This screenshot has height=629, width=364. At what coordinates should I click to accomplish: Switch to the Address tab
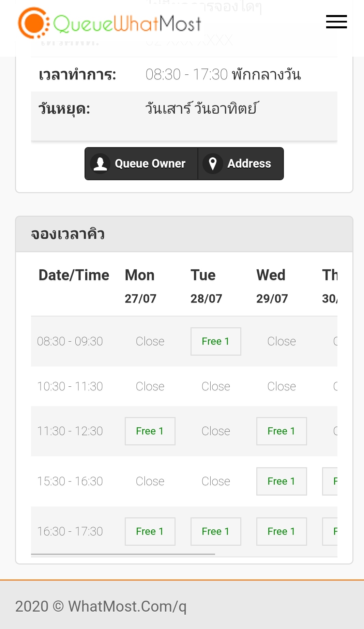click(x=241, y=163)
